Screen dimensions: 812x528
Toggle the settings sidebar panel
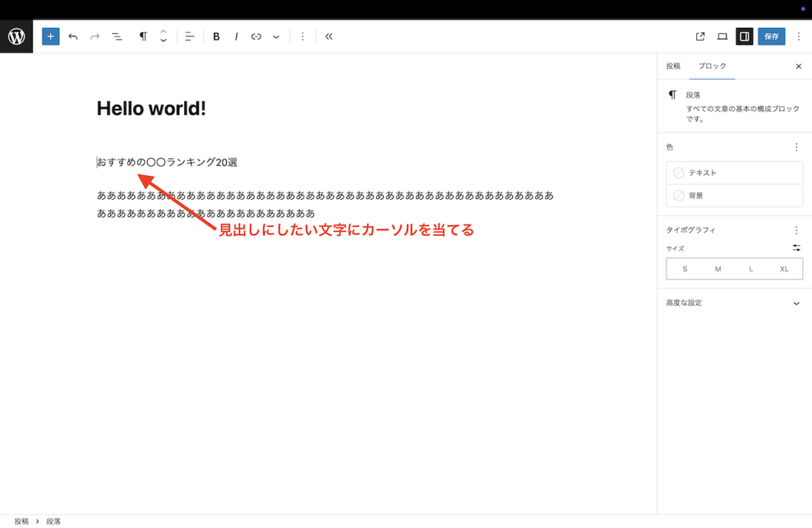[744, 36]
